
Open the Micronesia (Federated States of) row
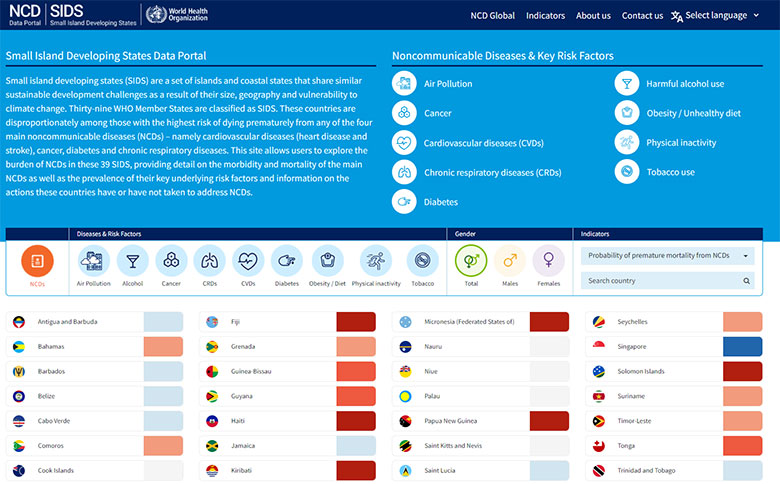(x=481, y=322)
